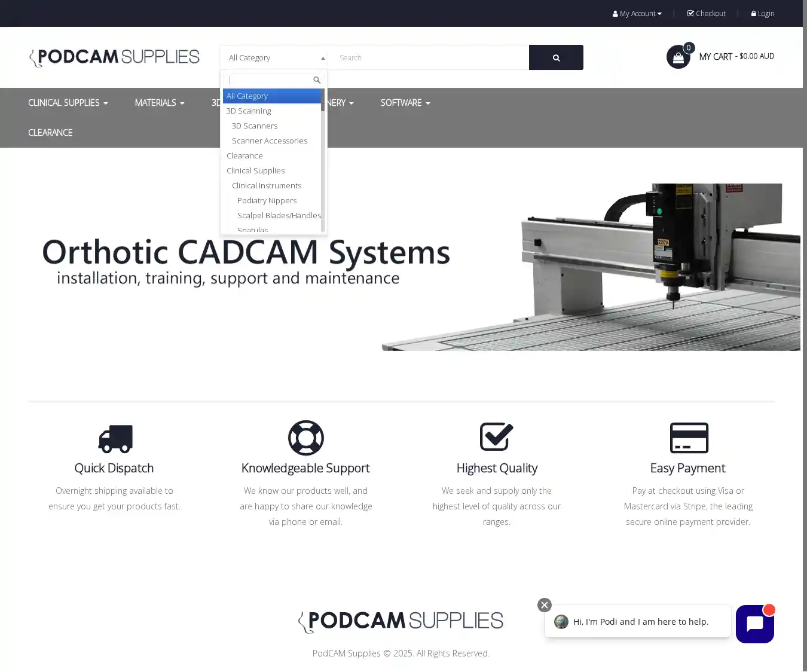807x672 pixels.
Task: Open the Materials menu
Action: tap(159, 103)
